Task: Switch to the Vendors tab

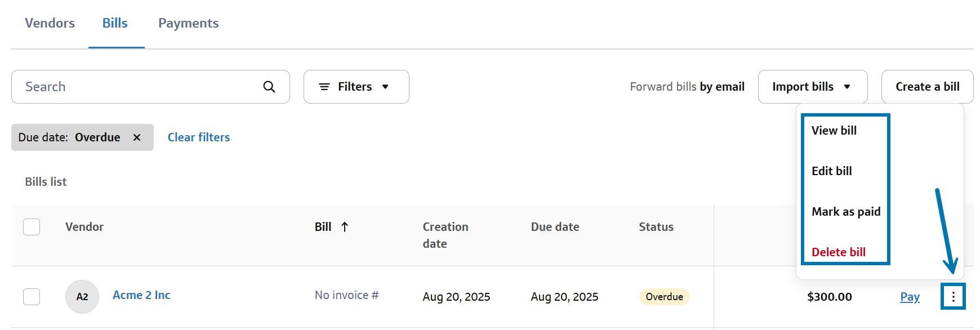Action: tap(50, 23)
